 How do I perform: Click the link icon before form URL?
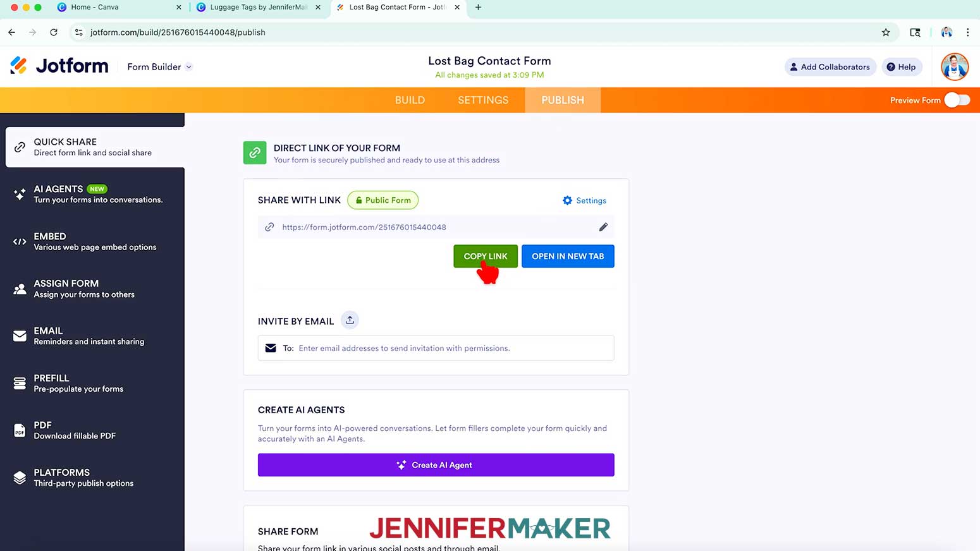269,227
